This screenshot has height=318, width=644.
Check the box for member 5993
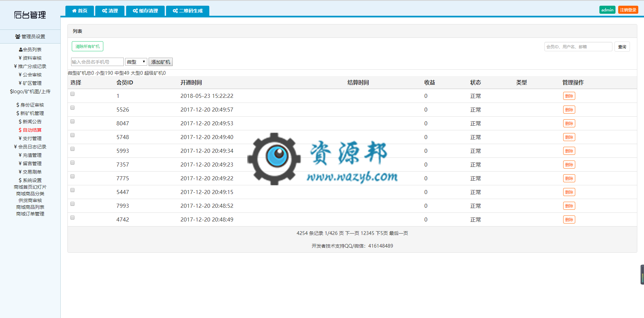click(x=72, y=149)
